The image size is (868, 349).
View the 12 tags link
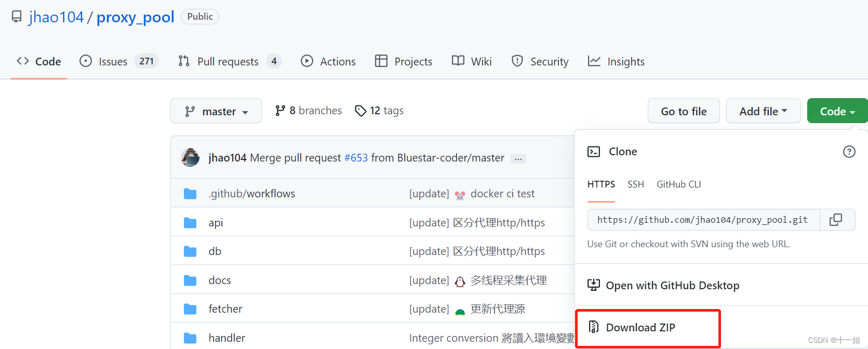[x=379, y=111]
